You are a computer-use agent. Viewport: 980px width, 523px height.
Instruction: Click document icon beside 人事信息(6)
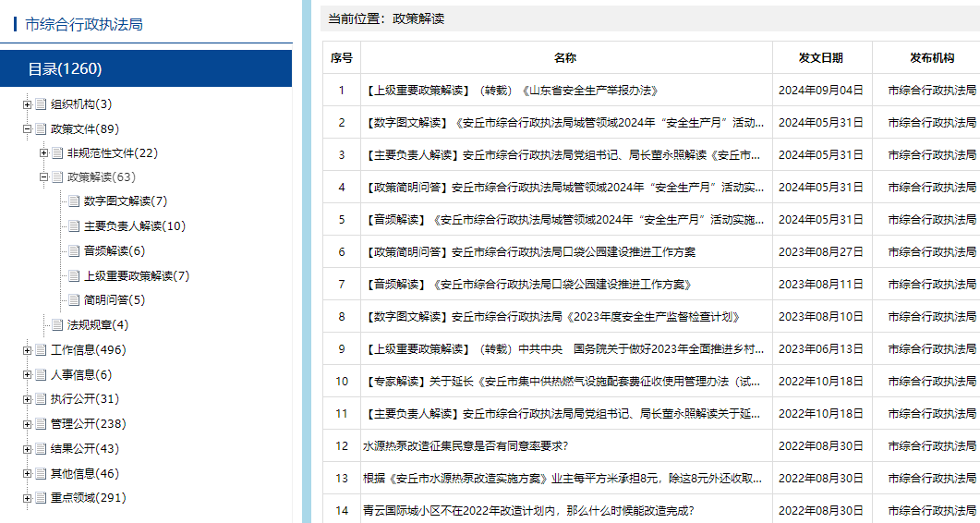(41, 375)
